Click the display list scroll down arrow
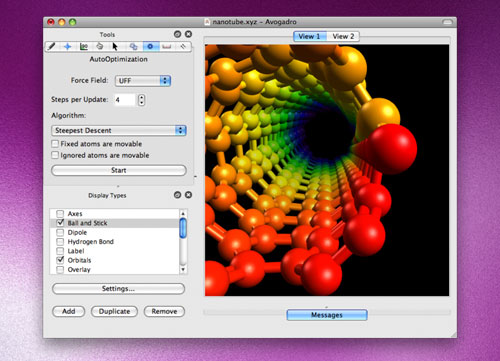500x361 pixels. [x=183, y=269]
